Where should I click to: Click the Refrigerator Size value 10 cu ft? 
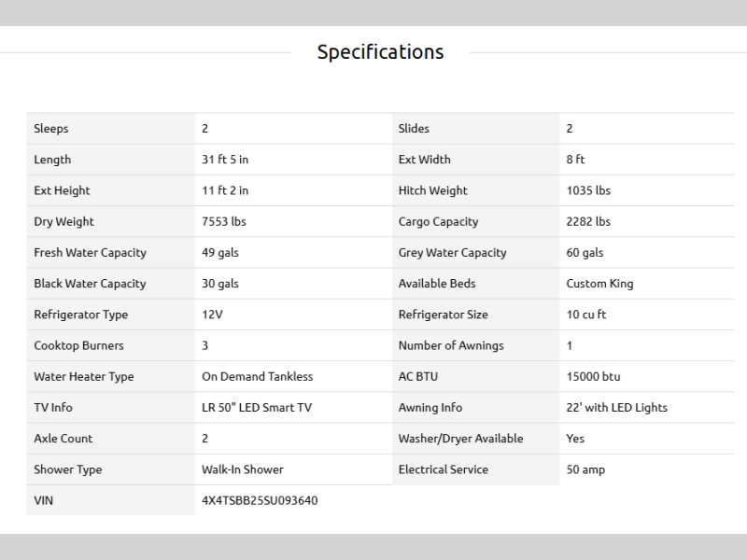click(586, 315)
